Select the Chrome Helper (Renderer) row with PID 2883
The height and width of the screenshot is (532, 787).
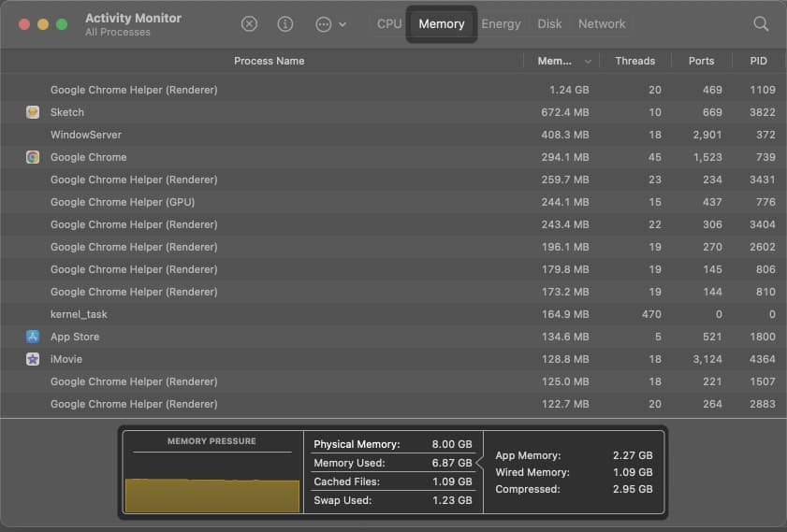[x=393, y=404]
